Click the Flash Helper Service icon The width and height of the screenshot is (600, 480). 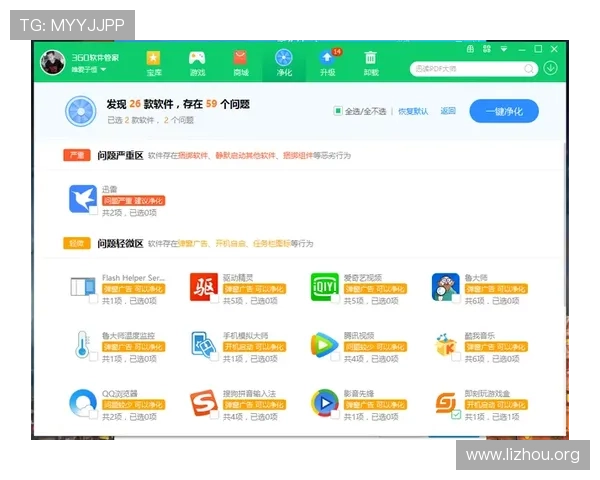point(83,287)
